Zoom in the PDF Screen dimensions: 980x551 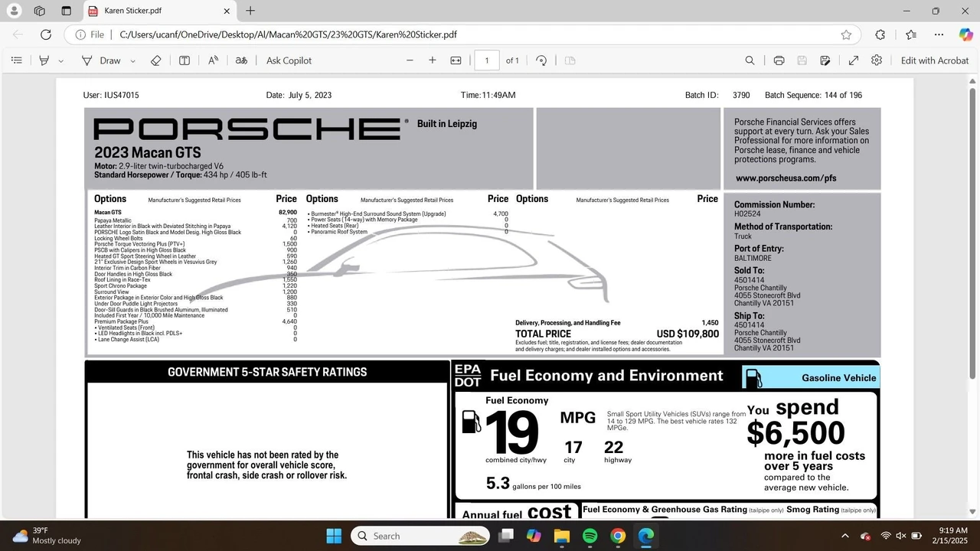point(433,60)
